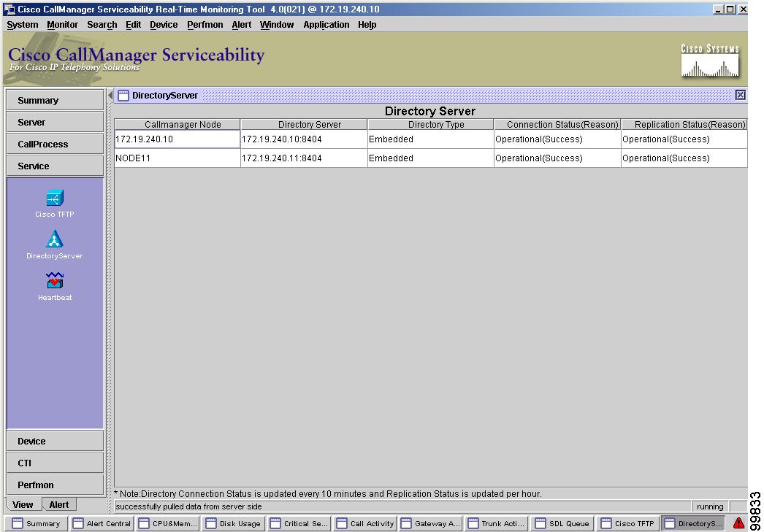Expand the Server sidebar section
Screen dimensions: 764x532
[x=55, y=122]
